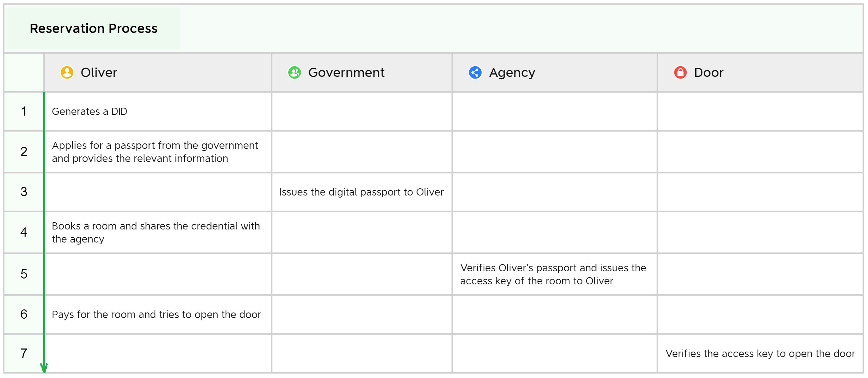Screen dimensions: 868x378
Task: Click step number 4 row label
Action: [x=24, y=233]
